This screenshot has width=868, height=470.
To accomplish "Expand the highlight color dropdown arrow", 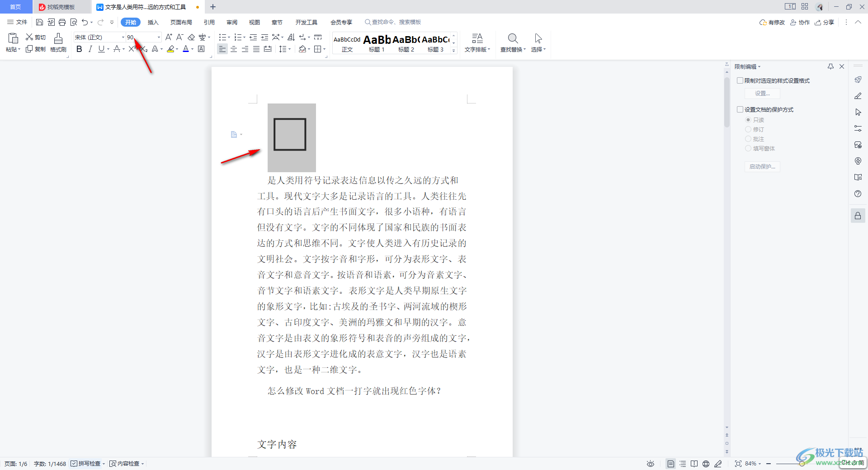I will click(x=177, y=49).
